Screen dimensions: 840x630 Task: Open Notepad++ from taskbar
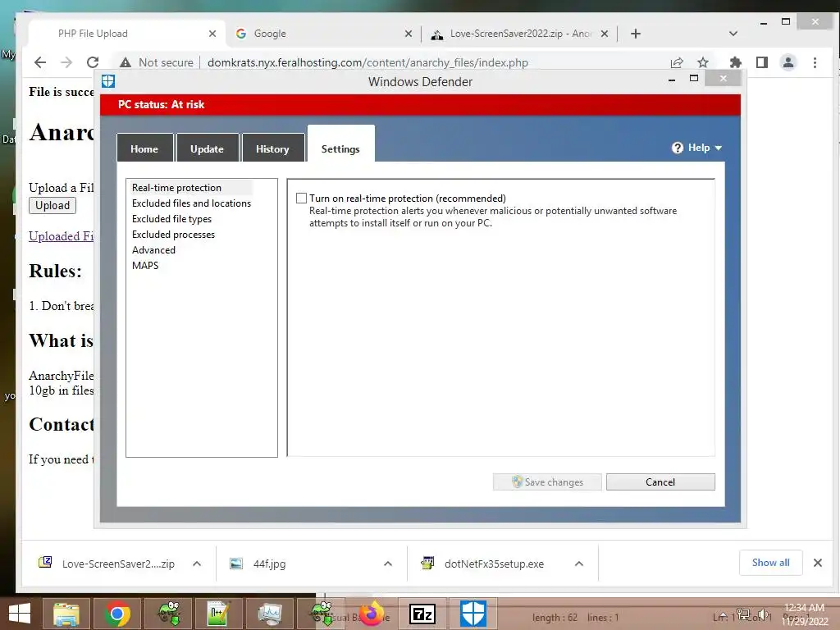(x=218, y=614)
